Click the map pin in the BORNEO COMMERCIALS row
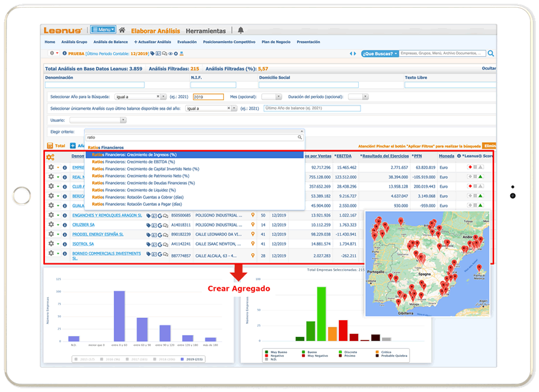 [x=253, y=256]
